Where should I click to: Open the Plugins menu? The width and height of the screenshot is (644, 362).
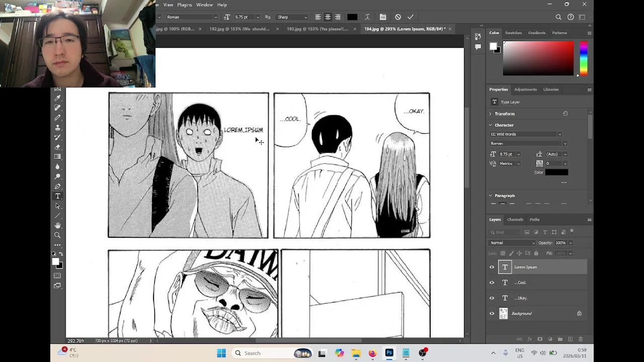click(184, 5)
